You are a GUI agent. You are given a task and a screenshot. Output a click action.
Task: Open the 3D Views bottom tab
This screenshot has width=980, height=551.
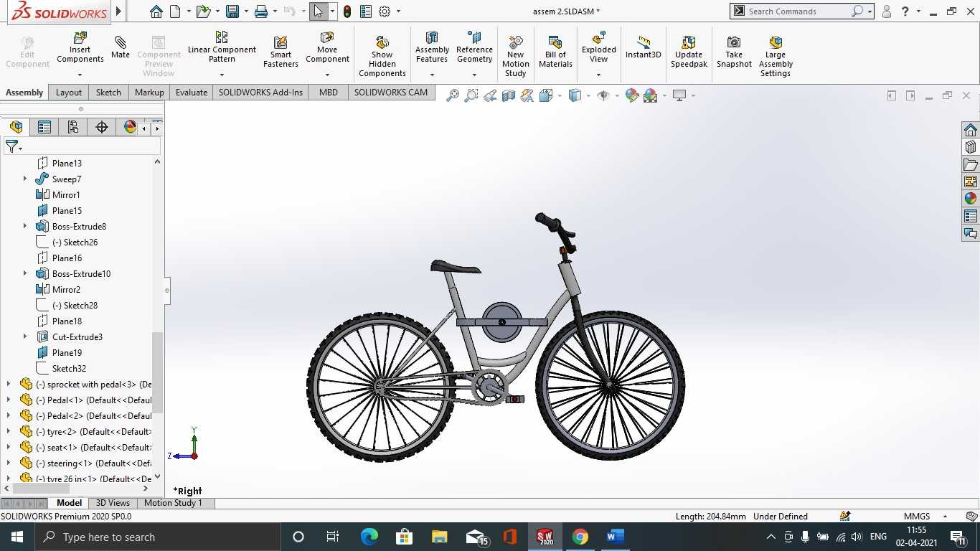(x=113, y=503)
